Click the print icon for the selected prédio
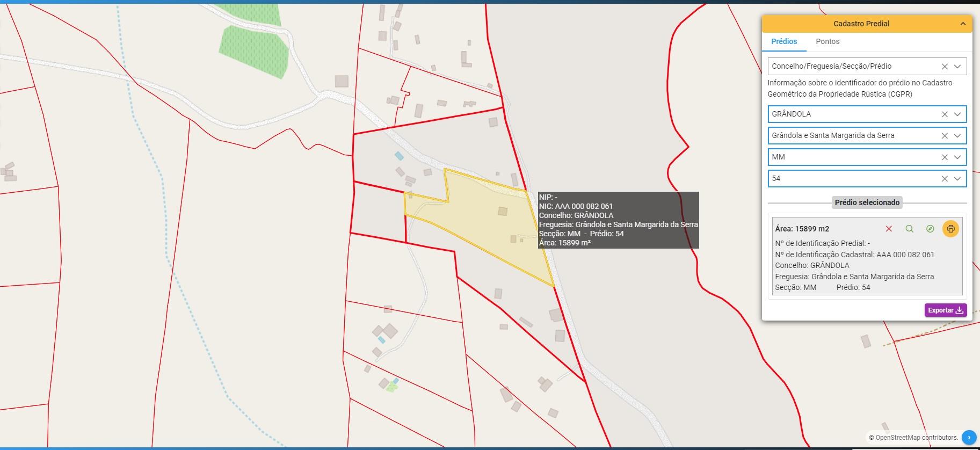The image size is (980, 450). click(x=950, y=229)
